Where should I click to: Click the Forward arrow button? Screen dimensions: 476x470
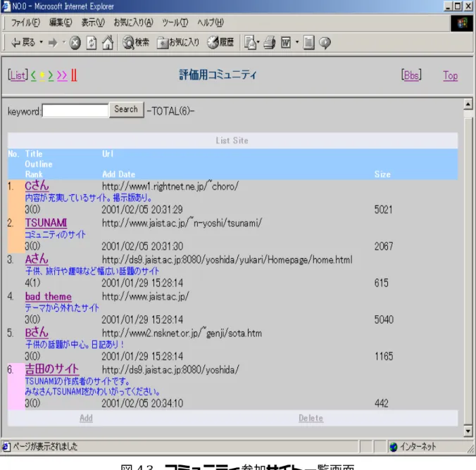[53, 42]
